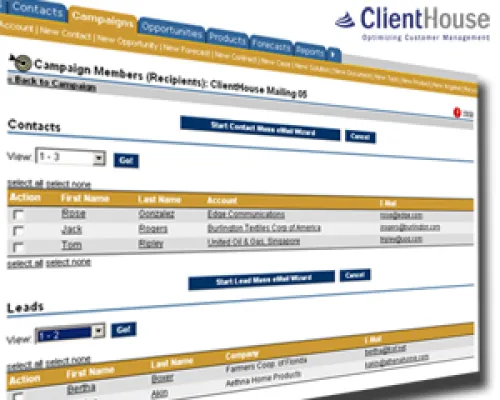Viewport: 500px width, 400px height.
Task: Open the Opportunities tab
Action: pos(171,30)
